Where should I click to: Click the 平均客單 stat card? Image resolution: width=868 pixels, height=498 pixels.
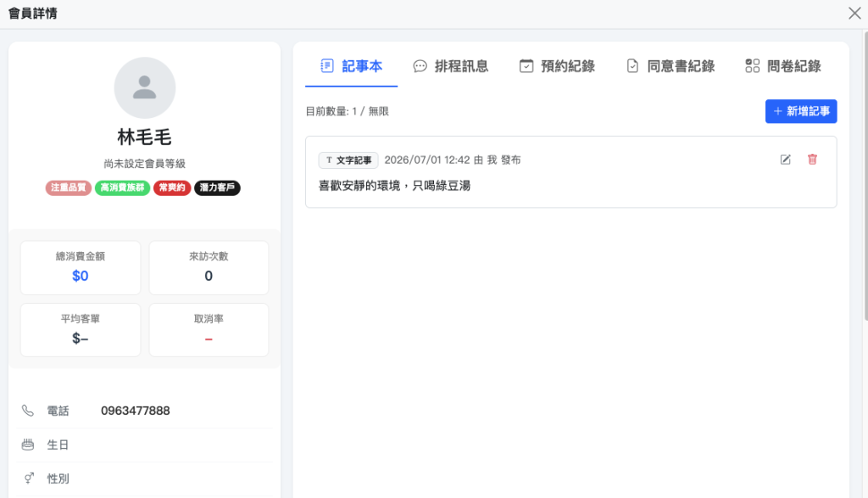(x=81, y=330)
